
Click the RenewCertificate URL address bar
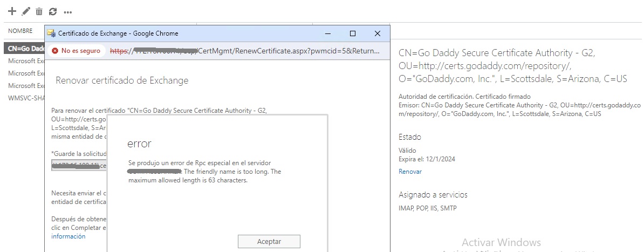point(244,51)
